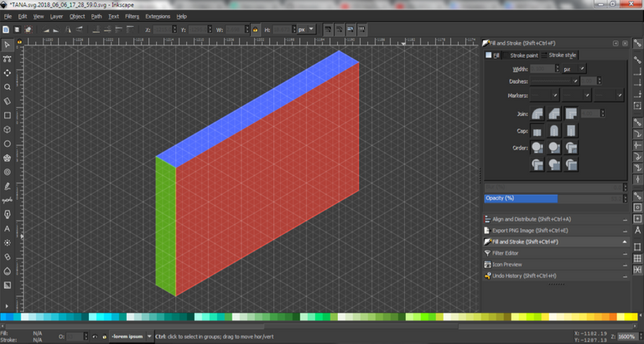Open the layer selector dropdown

click(x=128, y=336)
